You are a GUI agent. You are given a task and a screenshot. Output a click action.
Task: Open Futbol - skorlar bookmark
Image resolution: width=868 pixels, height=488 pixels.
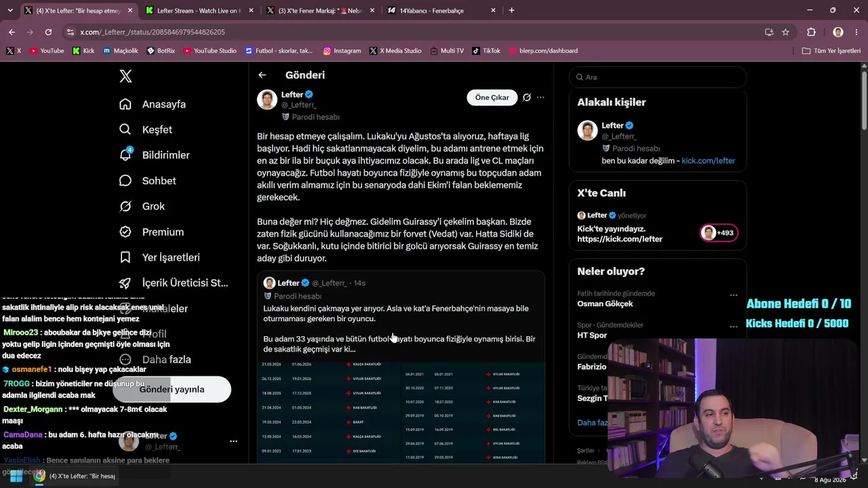[x=278, y=51]
